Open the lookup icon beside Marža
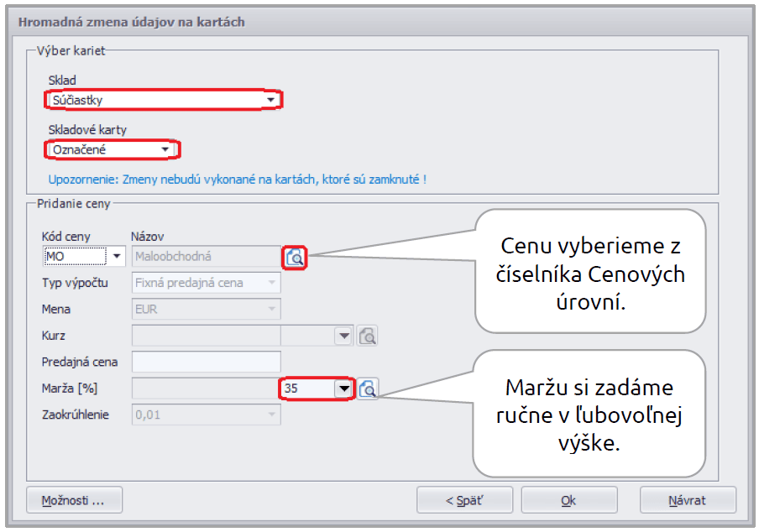 tap(367, 389)
